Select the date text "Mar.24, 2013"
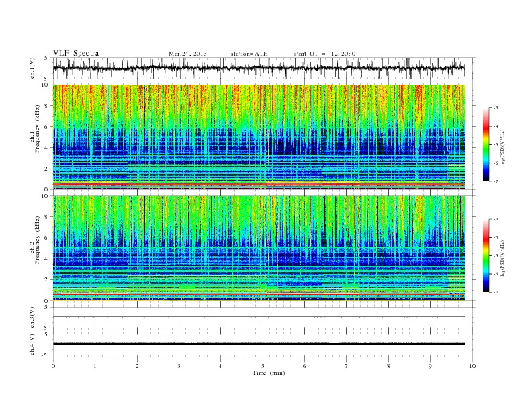This screenshot has width=532, height=411. 187,54
